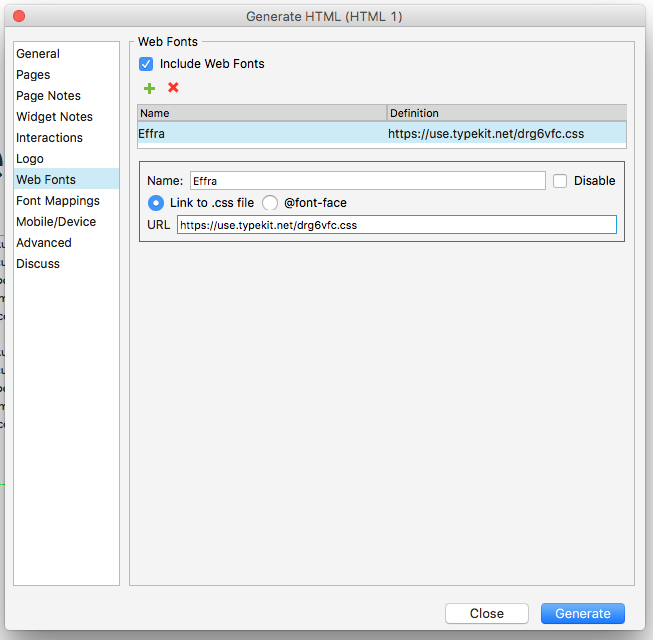Select Discuss in the sidebar

tap(38, 264)
